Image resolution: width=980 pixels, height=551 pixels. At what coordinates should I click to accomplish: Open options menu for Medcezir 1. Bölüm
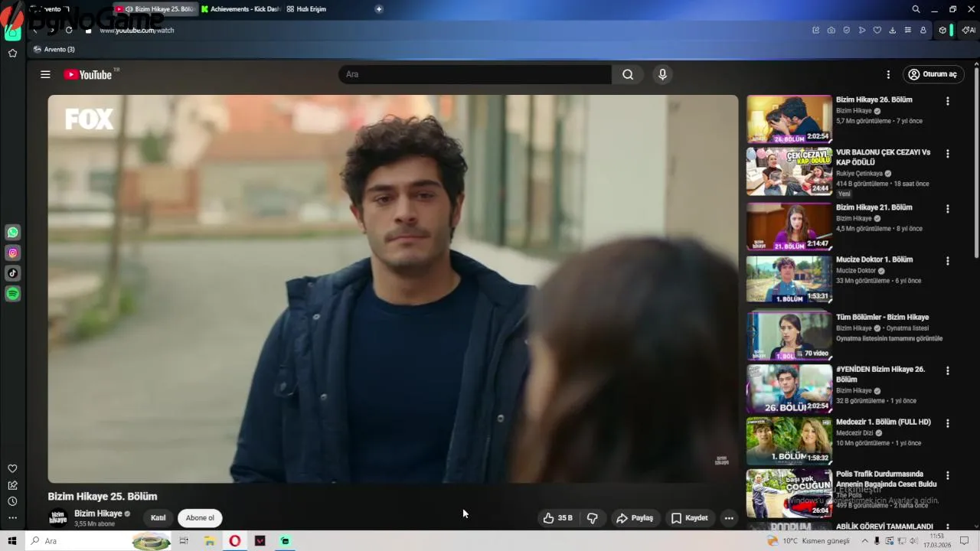(x=947, y=423)
